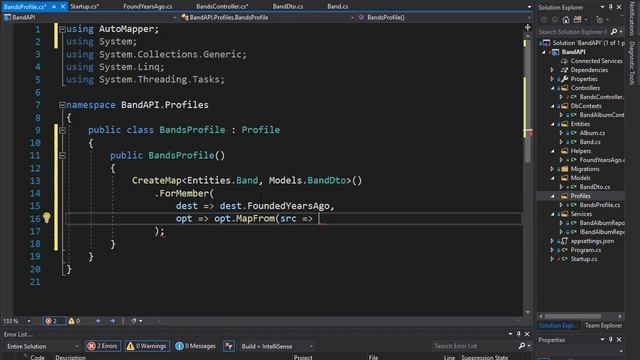The height and width of the screenshot is (360, 640).
Task: Pin the Properties panel
Action: point(611,340)
